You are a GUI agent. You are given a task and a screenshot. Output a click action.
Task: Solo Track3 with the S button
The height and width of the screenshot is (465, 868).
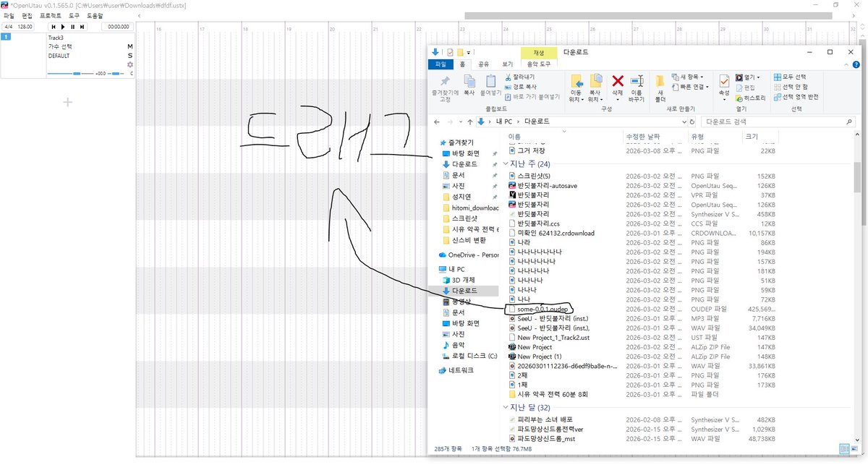pyautogui.click(x=130, y=56)
